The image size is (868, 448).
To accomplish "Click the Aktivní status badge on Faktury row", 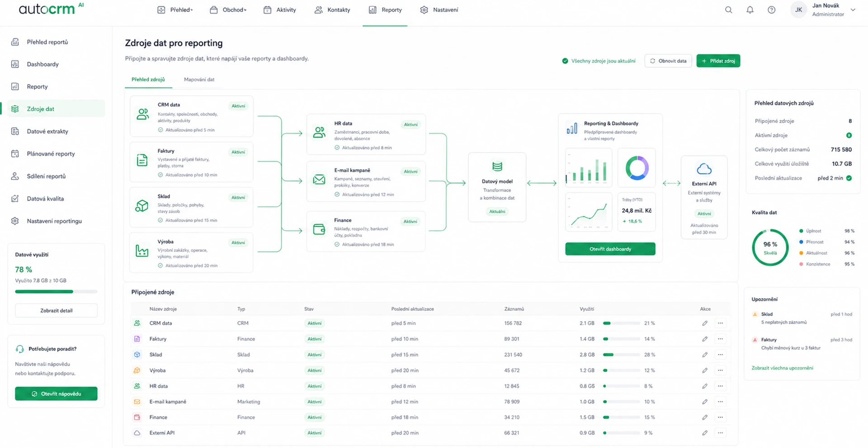I will click(314, 339).
